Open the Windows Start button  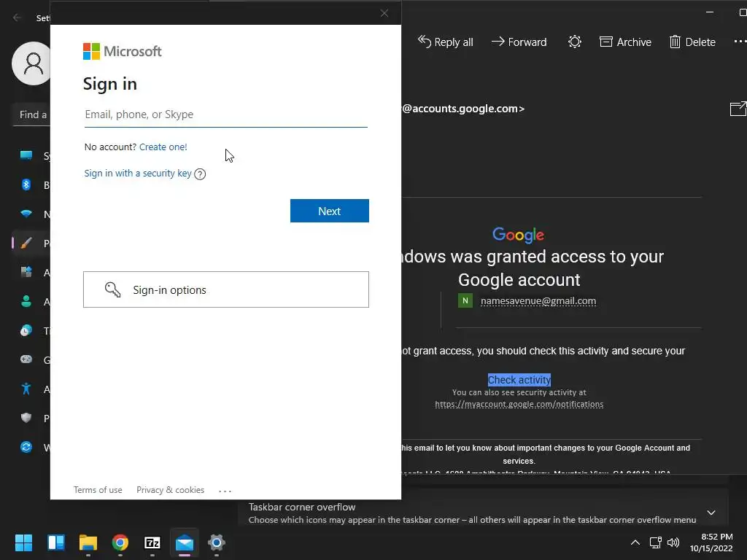(x=24, y=542)
